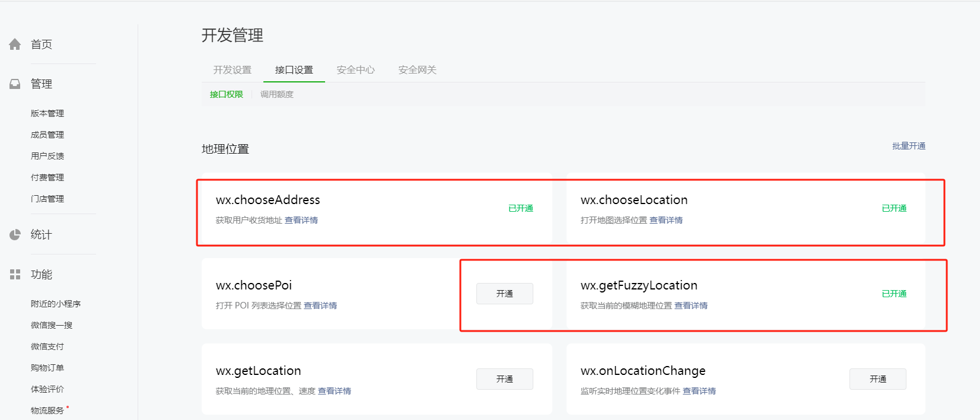The image size is (980, 420).
Task: Open 体验评价
Action: pos(47,389)
